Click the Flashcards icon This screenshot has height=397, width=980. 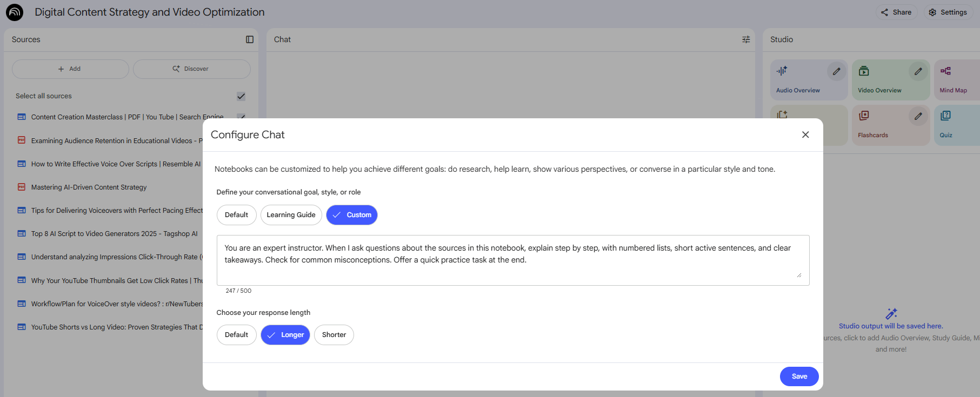coord(864,116)
